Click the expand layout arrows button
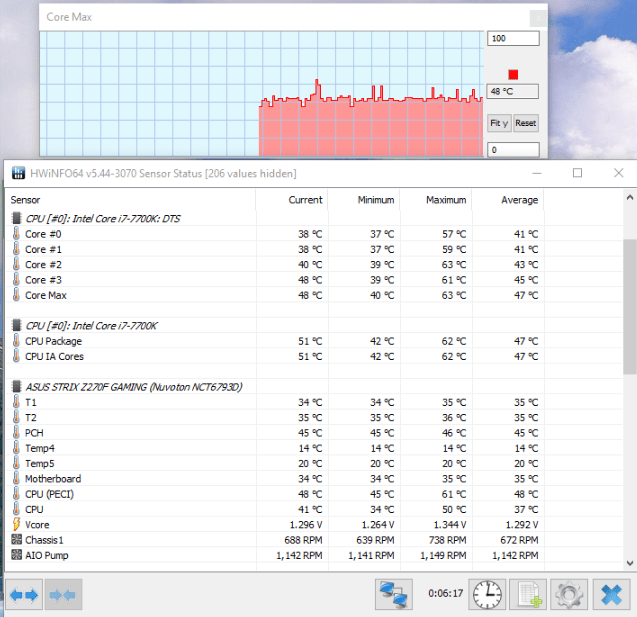637x617 pixels. 24,595
